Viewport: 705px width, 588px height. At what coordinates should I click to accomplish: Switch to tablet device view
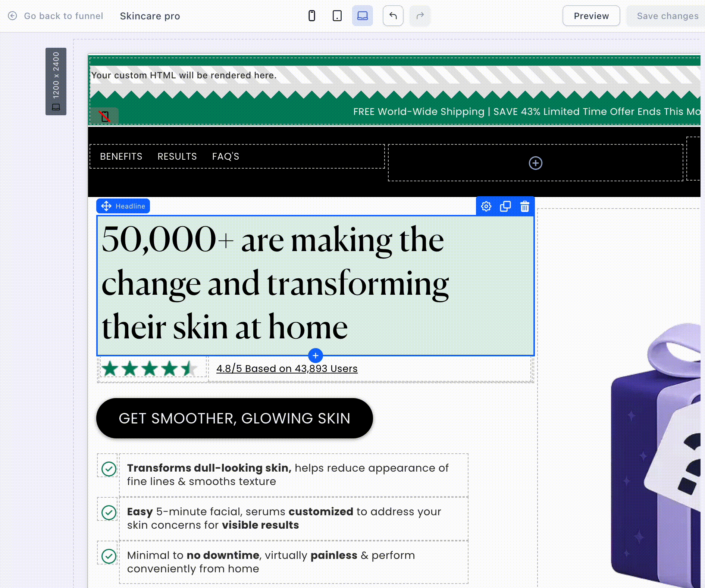coord(337,16)
